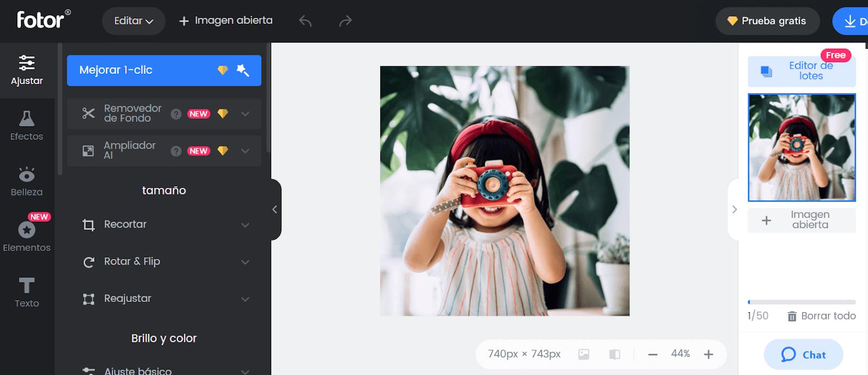Undo the last edit
868x375 pixels.
305,21
